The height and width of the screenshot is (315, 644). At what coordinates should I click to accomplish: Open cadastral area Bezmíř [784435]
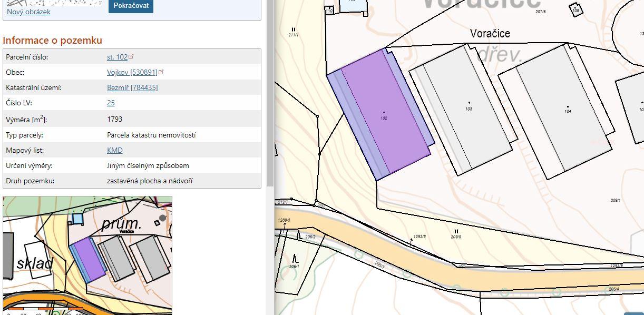click(x=132, y=87)
